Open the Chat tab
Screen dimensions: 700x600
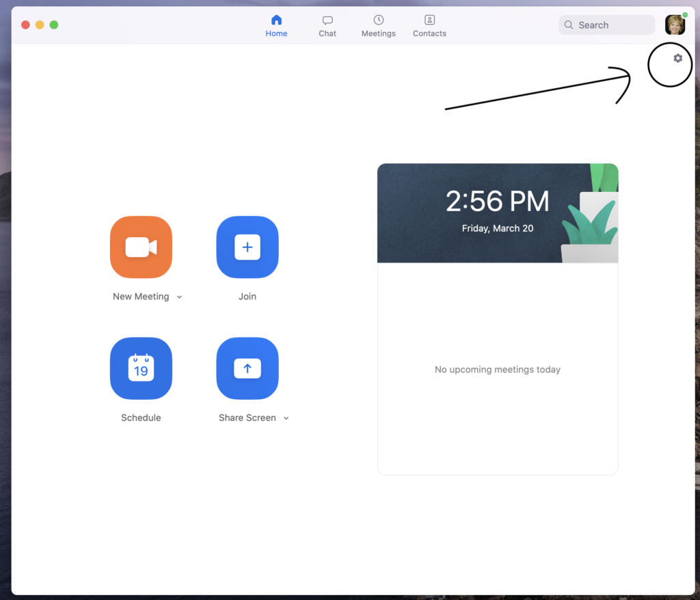point(327,26)
